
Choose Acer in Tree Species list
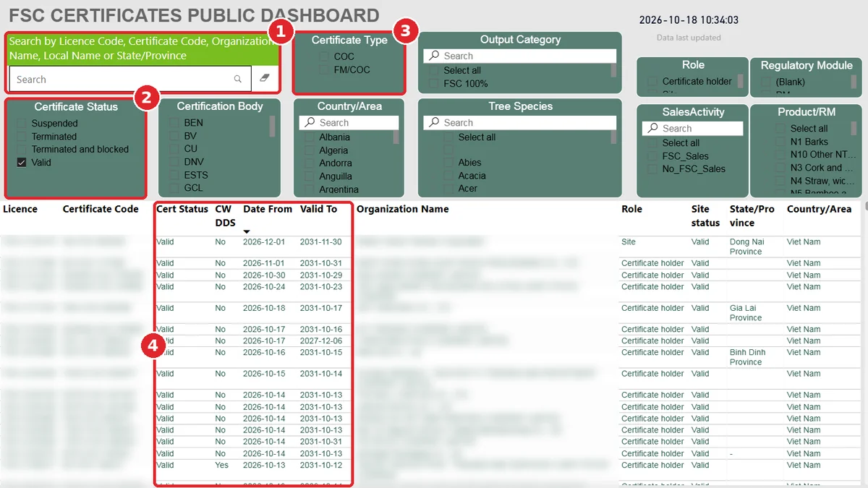(448, 189)
